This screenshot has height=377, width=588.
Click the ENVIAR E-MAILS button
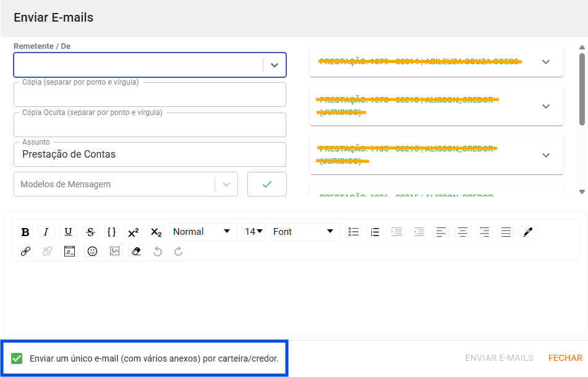[499, 358]
